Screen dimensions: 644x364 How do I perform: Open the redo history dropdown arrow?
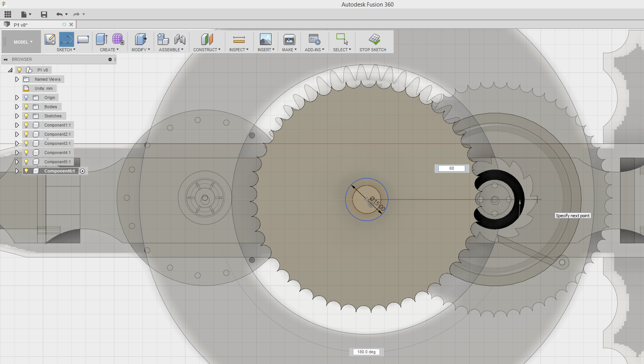(x=84, y=15)
